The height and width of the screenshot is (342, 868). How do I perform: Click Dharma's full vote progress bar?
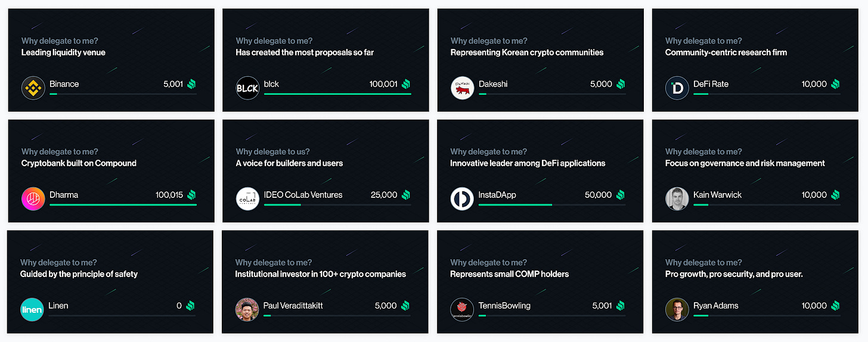123,205
